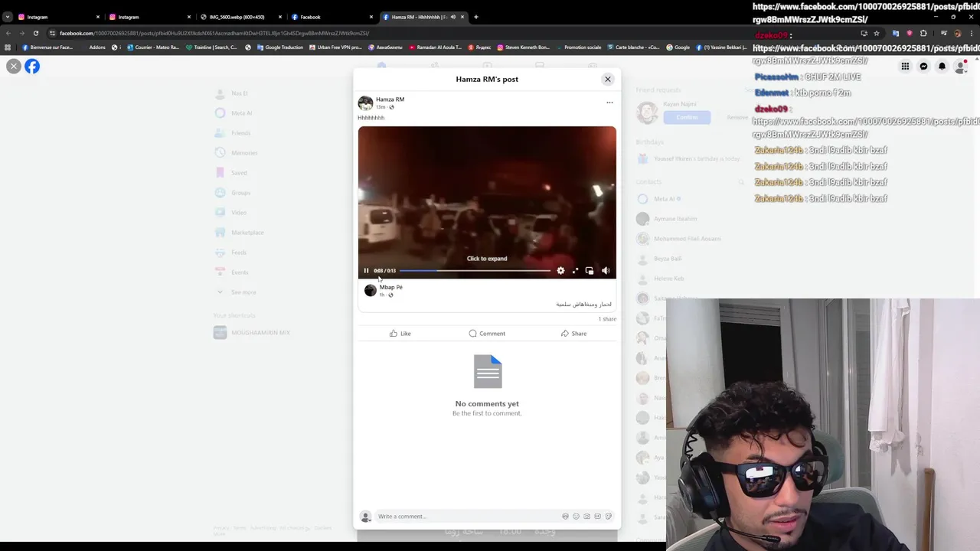View the 1 share count

[607, 318]
